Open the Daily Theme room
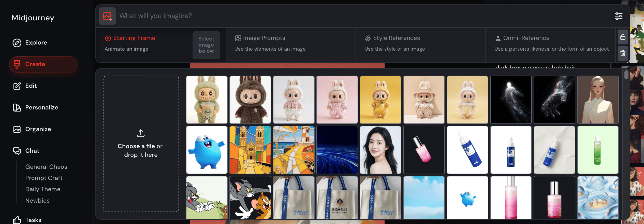The width and height of the screenshot is (644, 224). point(43,189)
